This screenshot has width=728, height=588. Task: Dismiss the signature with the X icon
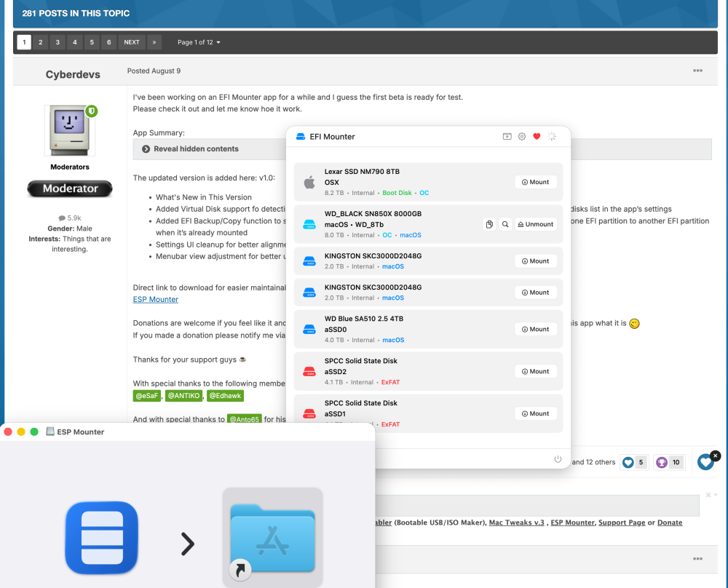(x=708, y=495)
